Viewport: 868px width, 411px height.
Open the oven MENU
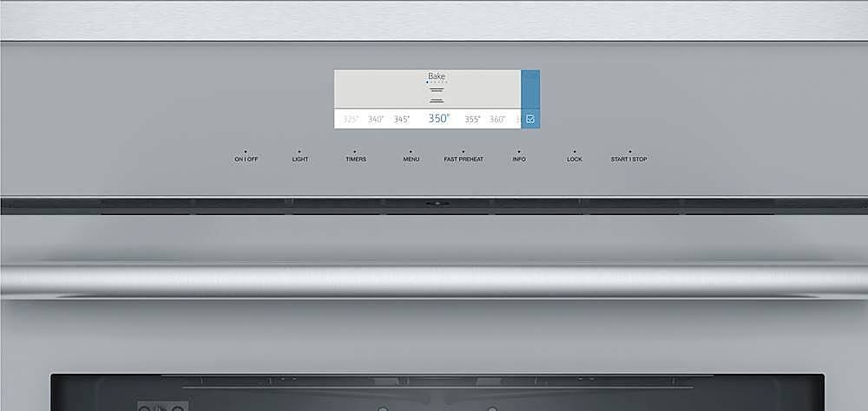coord(411,160)
